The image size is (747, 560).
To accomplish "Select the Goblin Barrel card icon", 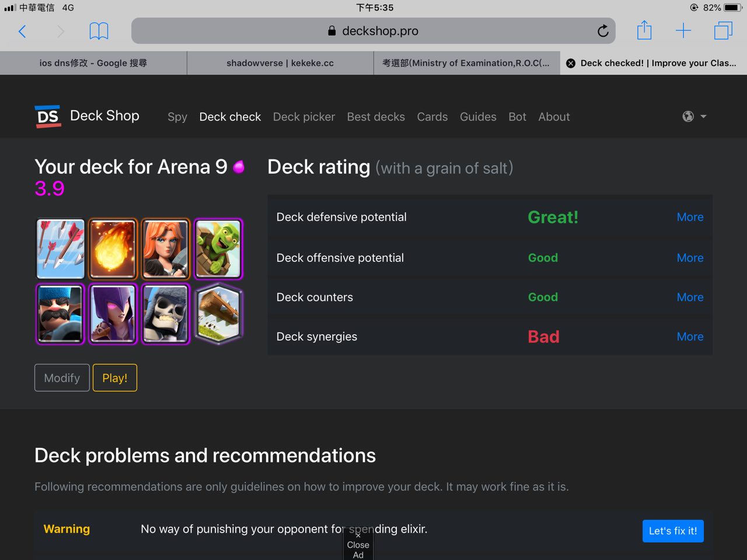I will [218, 249].
